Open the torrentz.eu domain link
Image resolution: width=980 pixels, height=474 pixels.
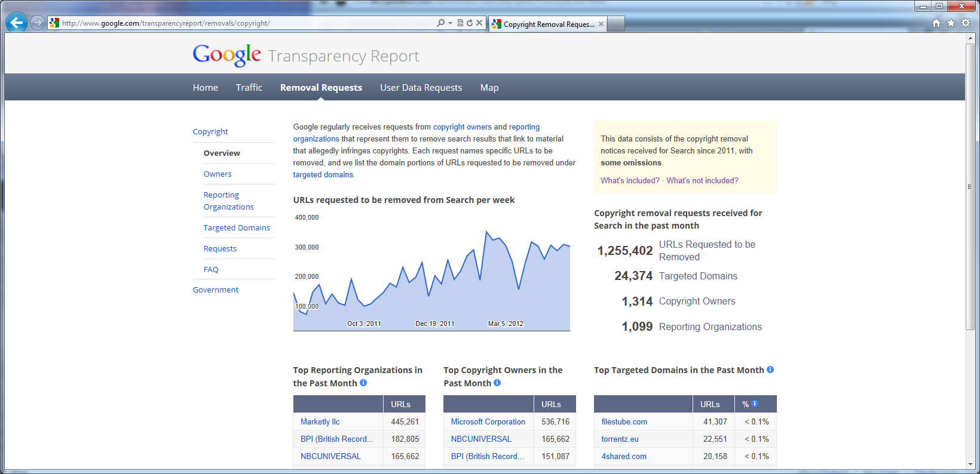pos(620,439)
